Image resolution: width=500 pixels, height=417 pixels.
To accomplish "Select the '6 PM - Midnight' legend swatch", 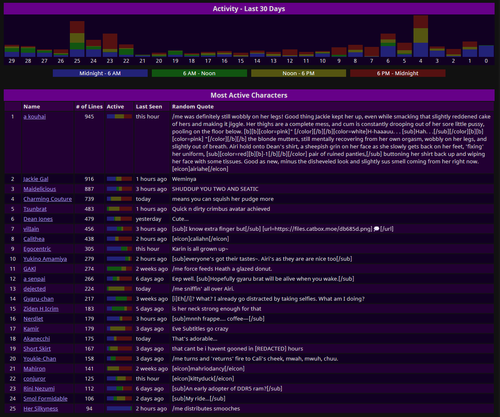I will click(x=398, y=73).
